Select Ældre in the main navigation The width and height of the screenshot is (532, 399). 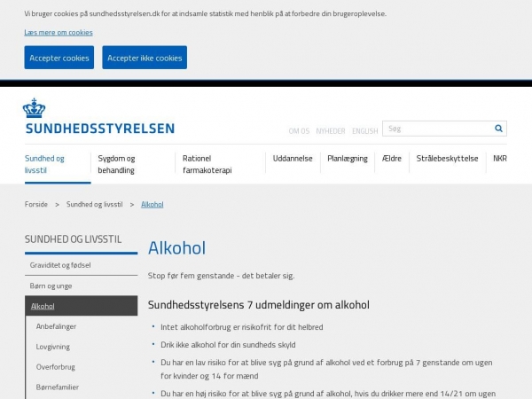(x=392, y=159)
